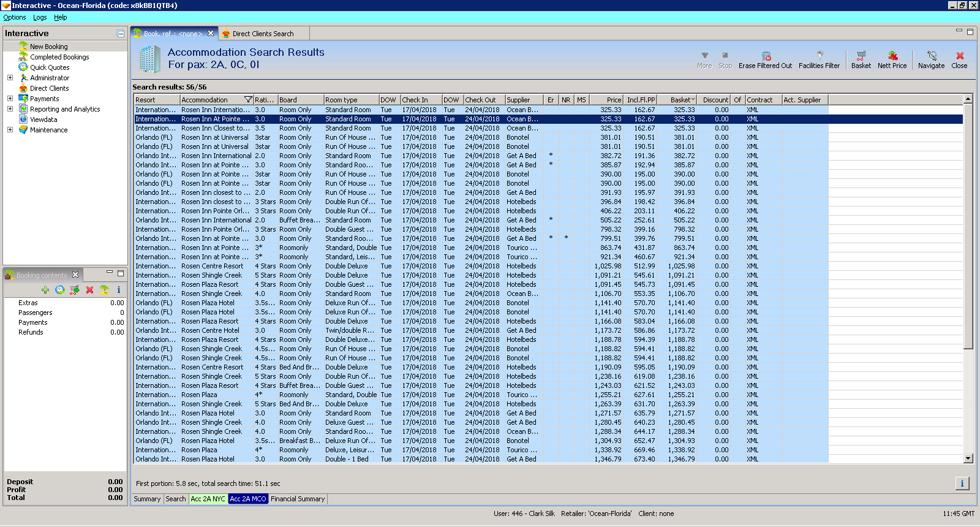980x527 pixels.
Task: Click the green plus icon in Booking contents
Action: [45, 290]
